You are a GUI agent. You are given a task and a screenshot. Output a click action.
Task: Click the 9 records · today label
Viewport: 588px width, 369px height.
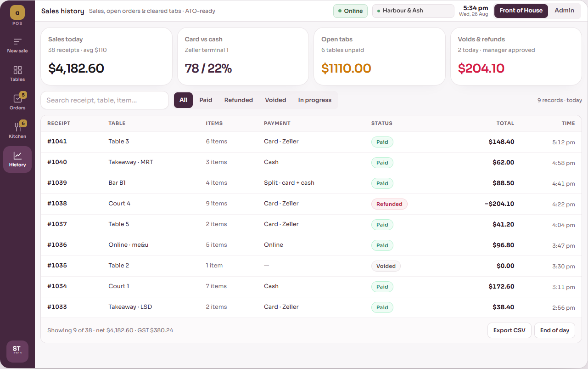560,100
